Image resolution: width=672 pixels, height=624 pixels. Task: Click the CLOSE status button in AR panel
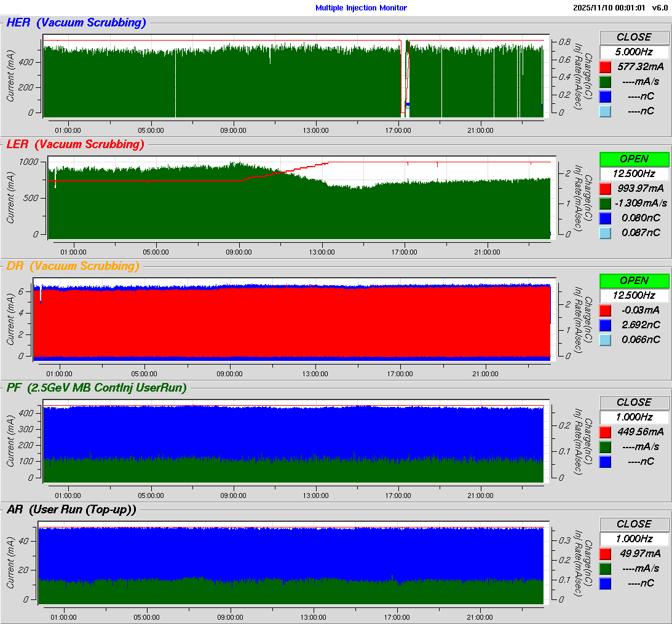click(634, 524)
